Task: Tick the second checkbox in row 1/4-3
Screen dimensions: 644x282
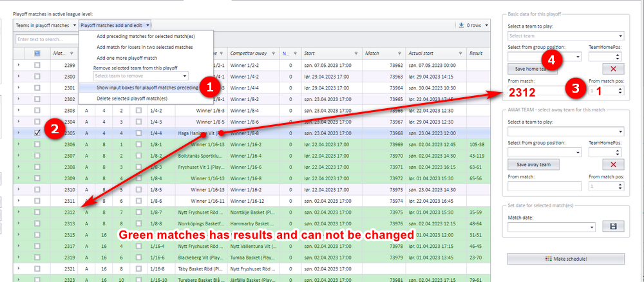Action: (x=138, y=122)
